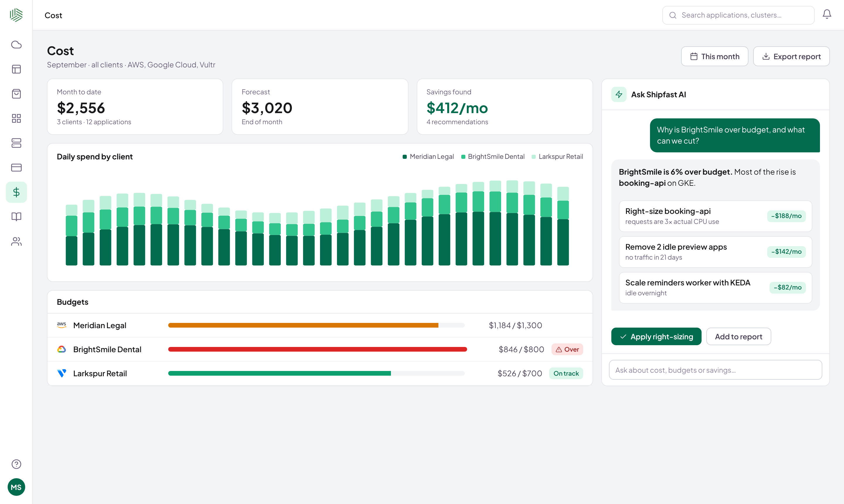Select the Remove 2 idle preview apps card

point(715,252)
